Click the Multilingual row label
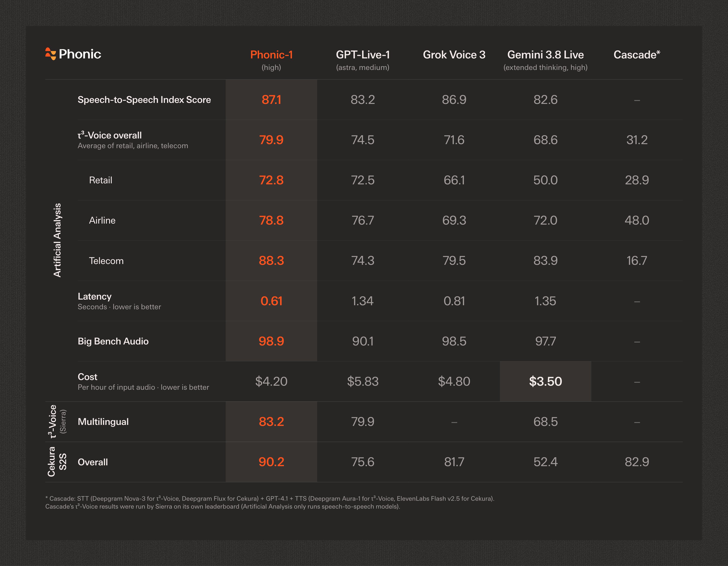This screenshot has width=728, height=566. point(103,422)
